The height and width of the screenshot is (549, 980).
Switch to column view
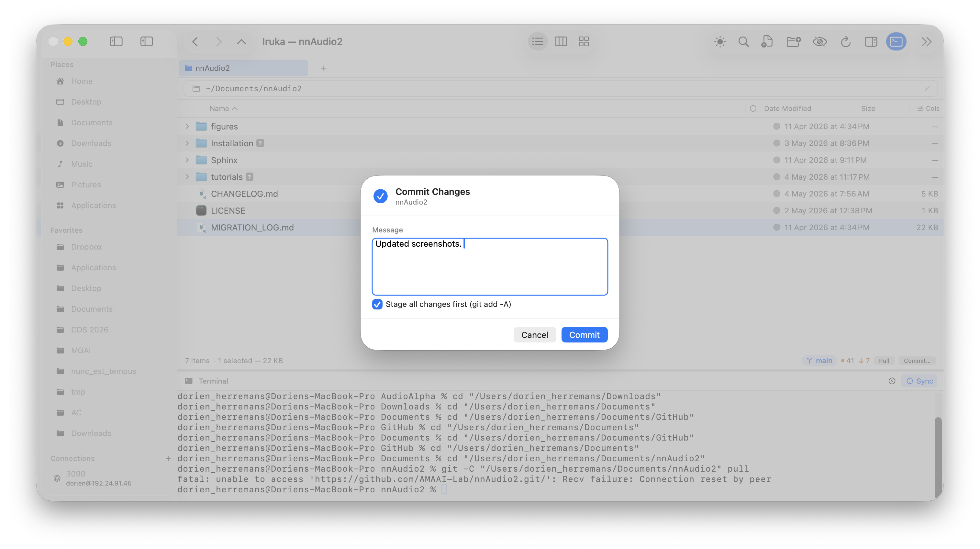[x=561, y=41]
